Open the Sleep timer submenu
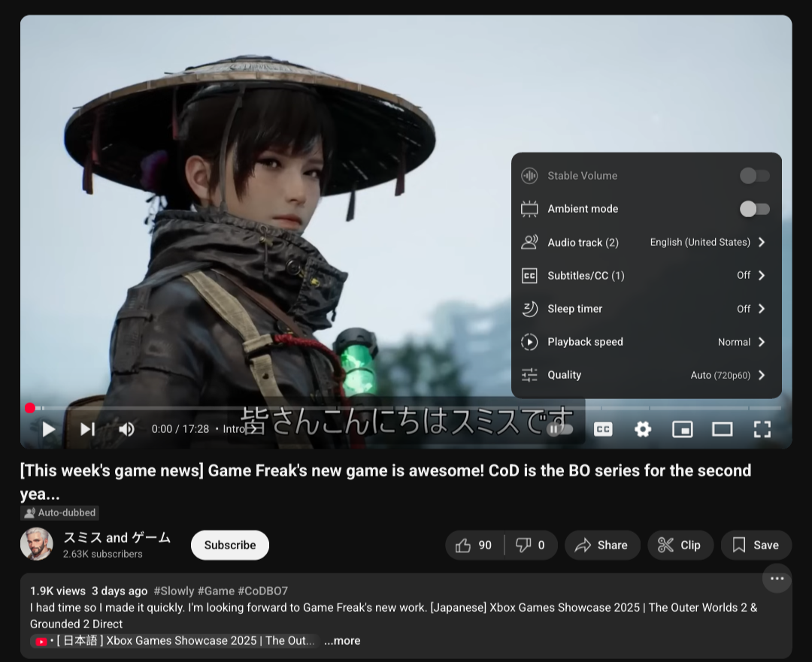 pyautogui.click(x=647, y=309)
